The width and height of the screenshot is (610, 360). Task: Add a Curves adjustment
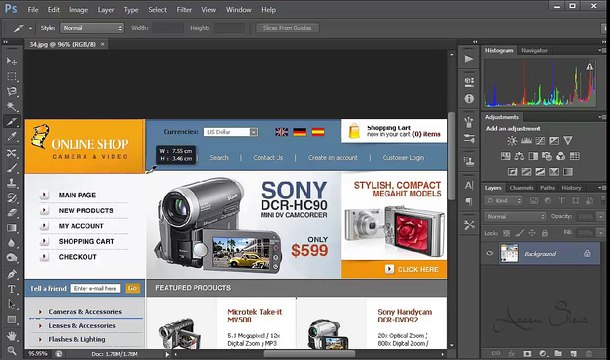[x=540, y=140]
